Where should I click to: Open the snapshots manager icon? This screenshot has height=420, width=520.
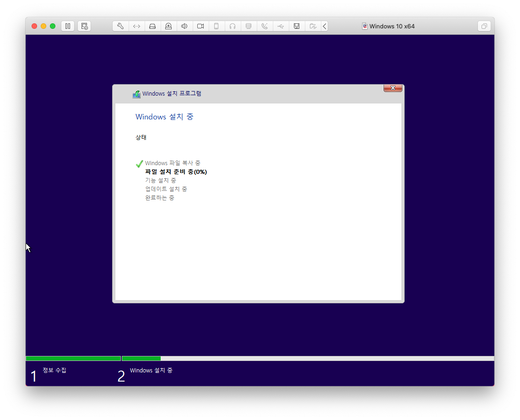[x=84, y=26]
